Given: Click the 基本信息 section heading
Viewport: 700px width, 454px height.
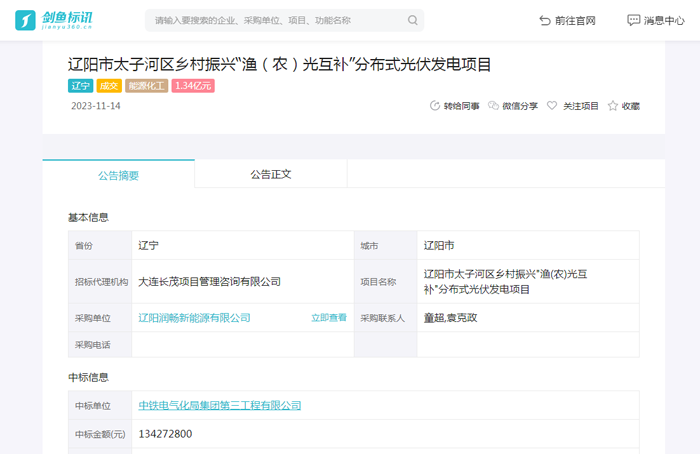Looking at the screenshot, I should click(x=88, y=217).
